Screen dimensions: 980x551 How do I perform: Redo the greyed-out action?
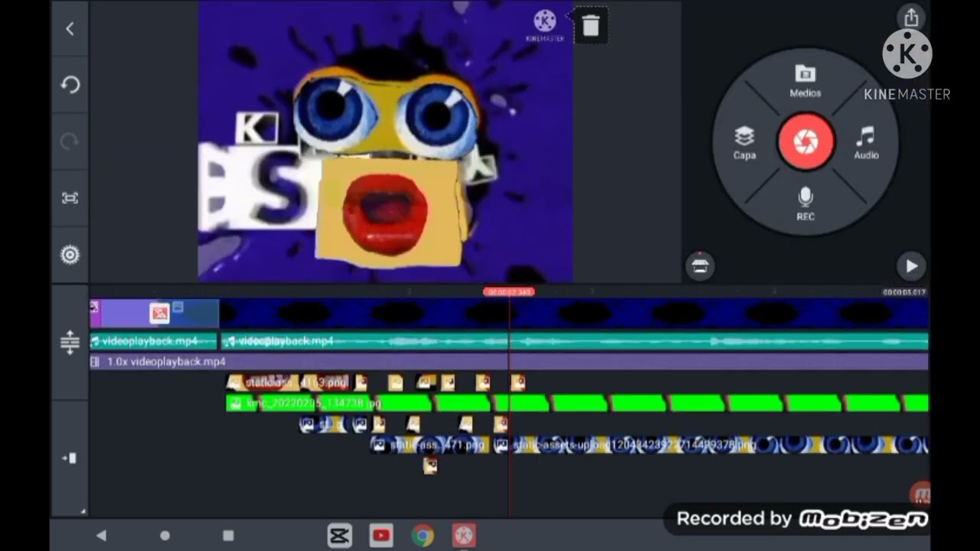(x=70, y=142)
